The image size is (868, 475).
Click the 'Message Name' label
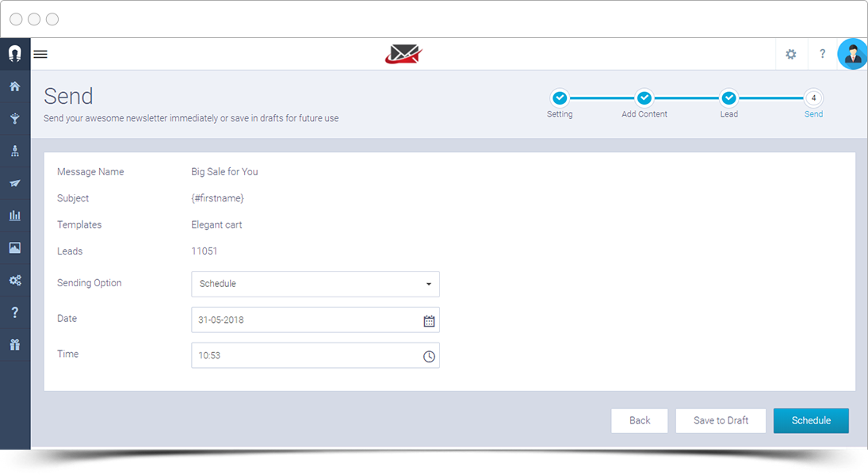click(x=90, y=171)
